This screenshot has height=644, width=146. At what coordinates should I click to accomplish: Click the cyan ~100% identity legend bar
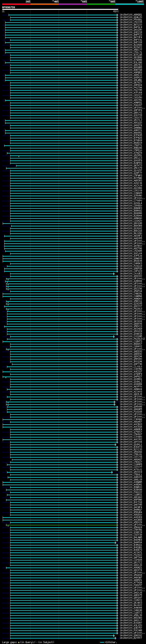130,4
